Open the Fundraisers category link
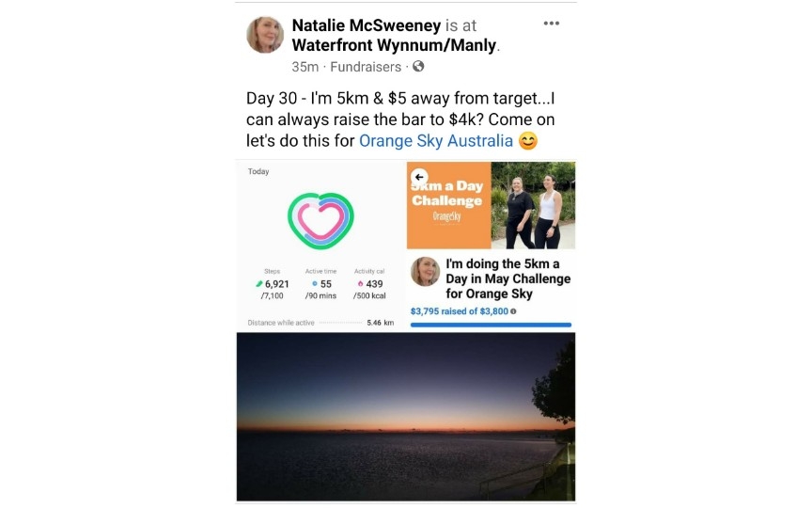Viewport: 812px width, 508px height. click(366, 67)
